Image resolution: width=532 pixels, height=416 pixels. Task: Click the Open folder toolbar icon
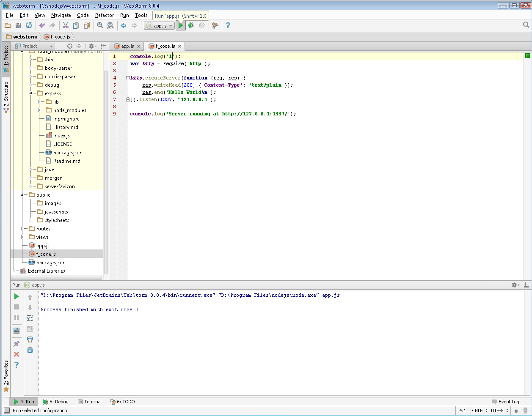[x=8, y=25]
